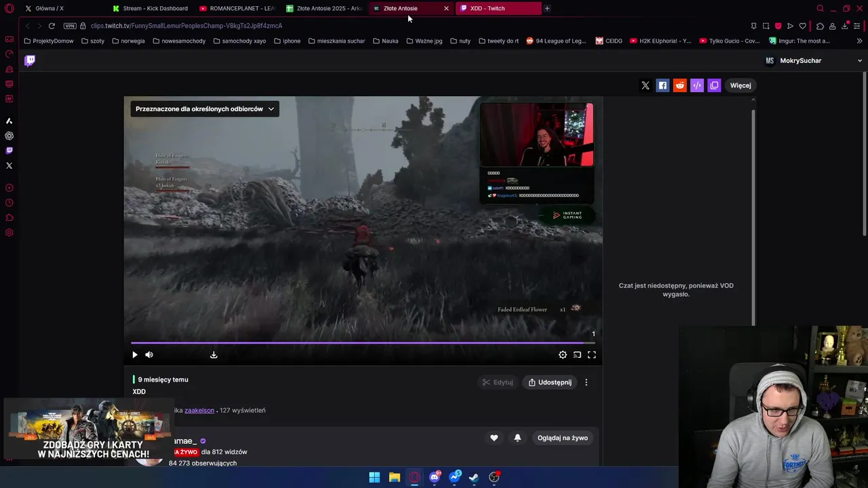The height and width of the screenshot is (488, 868).
Task: Click the address bar URL
Action: coord(186,26)
